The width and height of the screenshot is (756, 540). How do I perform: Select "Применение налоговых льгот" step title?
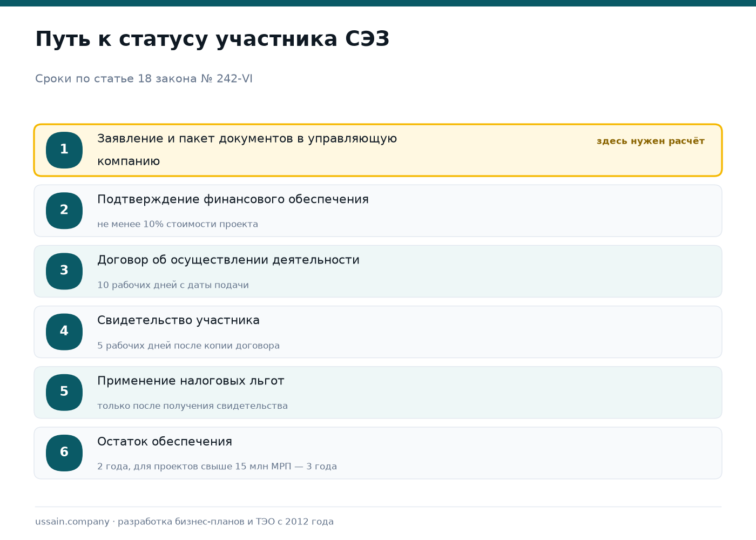pos(191,381)
